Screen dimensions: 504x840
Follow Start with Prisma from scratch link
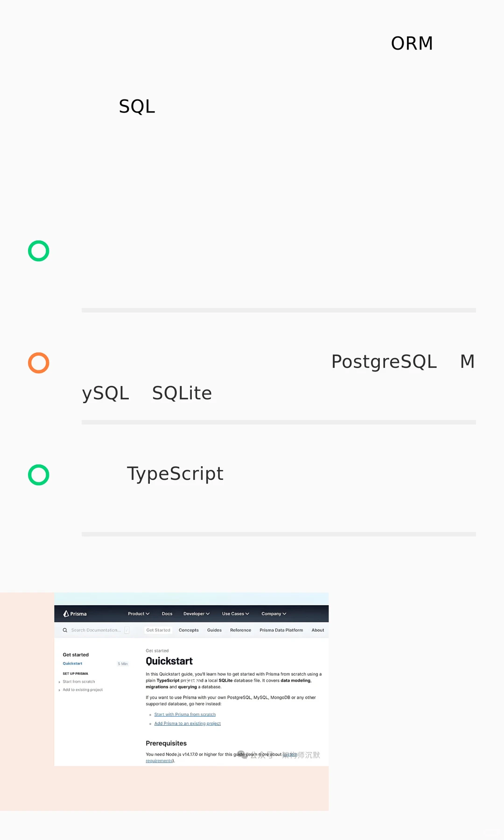tap(185, 714)
